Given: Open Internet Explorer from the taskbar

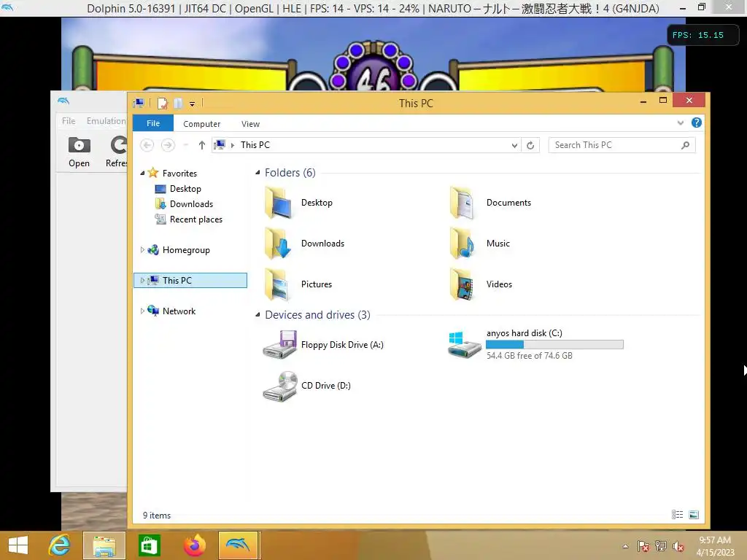Looking at the screenshot, I should 59,545.
